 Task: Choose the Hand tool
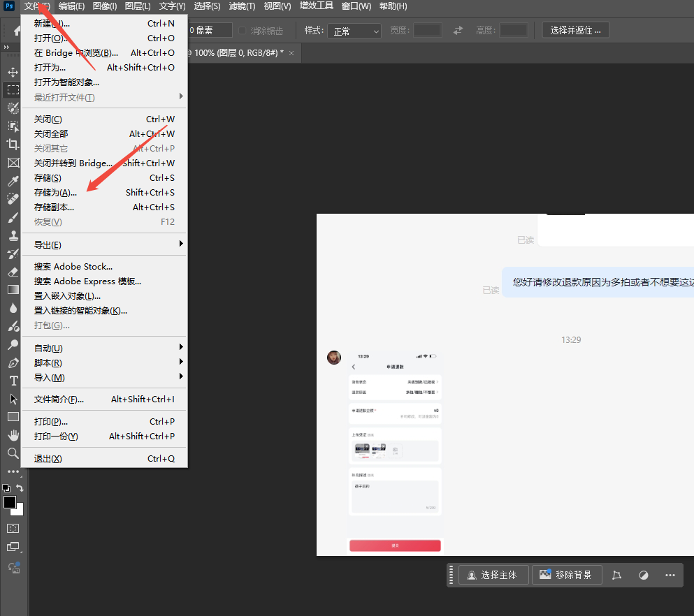pyautogui.click(x=13, y=435)
